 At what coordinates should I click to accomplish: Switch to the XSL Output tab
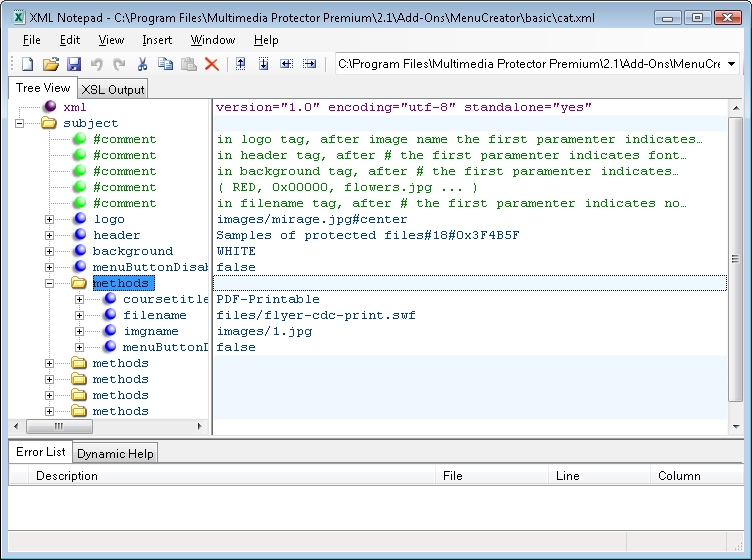[113, 89]
